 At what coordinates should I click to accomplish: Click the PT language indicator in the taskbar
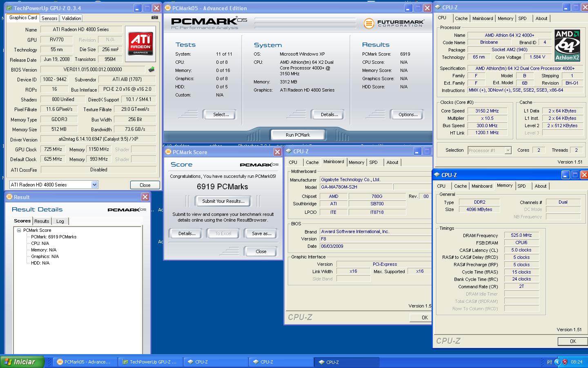point(549,362)
